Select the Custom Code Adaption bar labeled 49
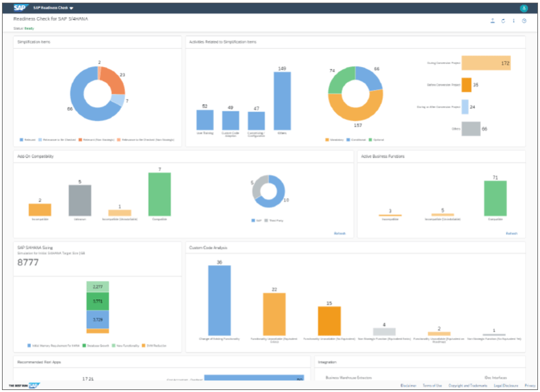Image resolution: width=540 pixels, height=392 pixels. click(x=230, y=120)
